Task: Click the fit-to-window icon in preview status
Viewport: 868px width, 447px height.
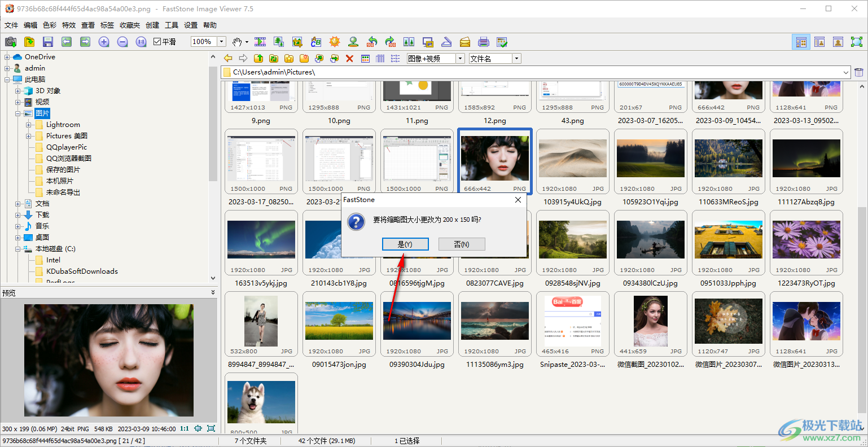Action: click(x=198, y=429)
